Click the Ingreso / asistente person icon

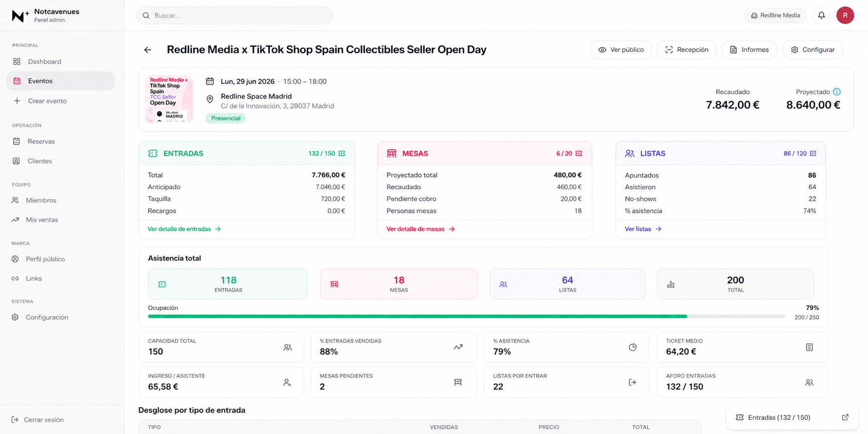tap(287, 383)
